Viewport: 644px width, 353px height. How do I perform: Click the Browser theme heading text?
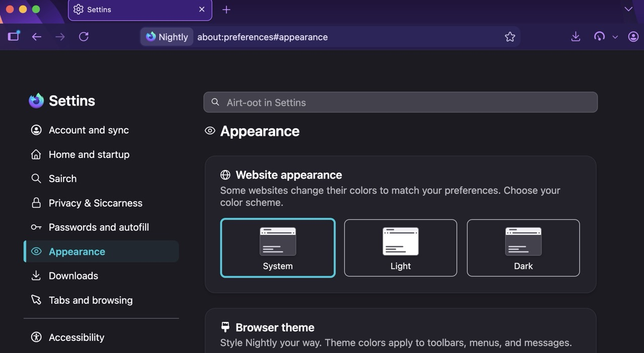click(275, 327)
